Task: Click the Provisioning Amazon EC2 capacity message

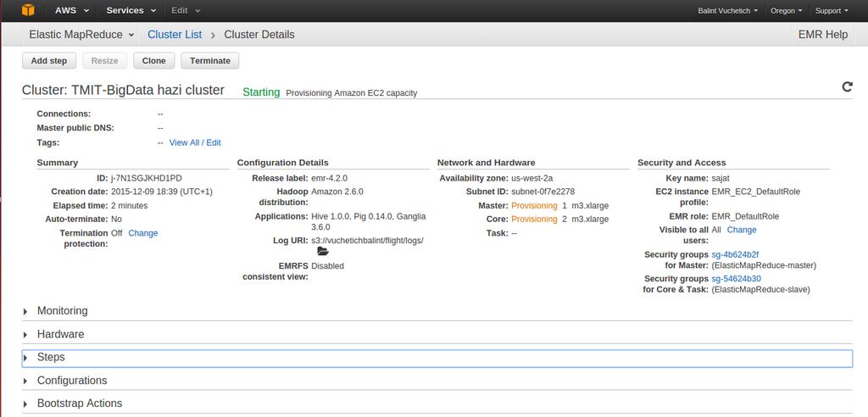Action: 352,93
